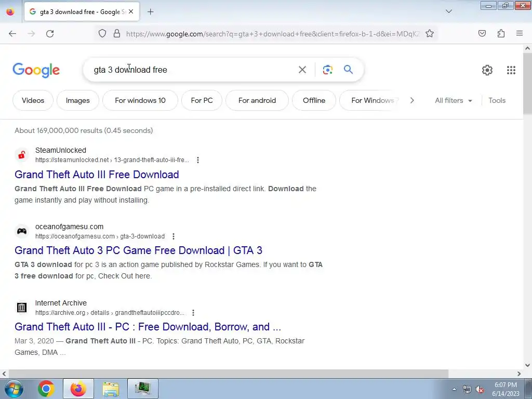Image resolution: width=532 pixels, height=399 pixels.
Task: Go back to the previous page
Action: [12, 34]
